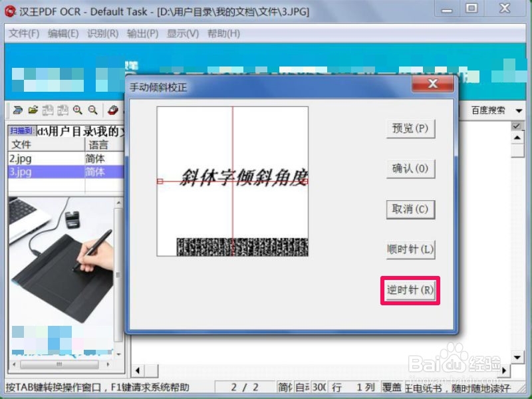Activate the zoom in magnifier tool

(77, 110)
